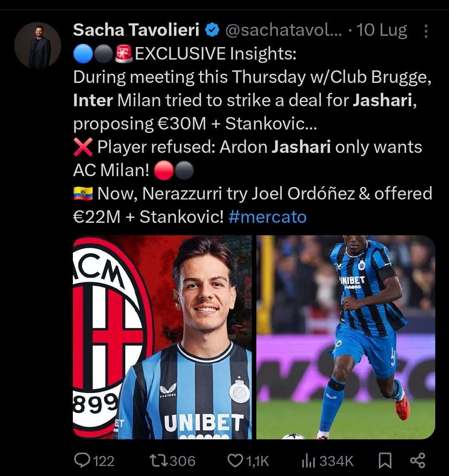Click the tweet text mentioning Club Brugge

pos(253,135)
